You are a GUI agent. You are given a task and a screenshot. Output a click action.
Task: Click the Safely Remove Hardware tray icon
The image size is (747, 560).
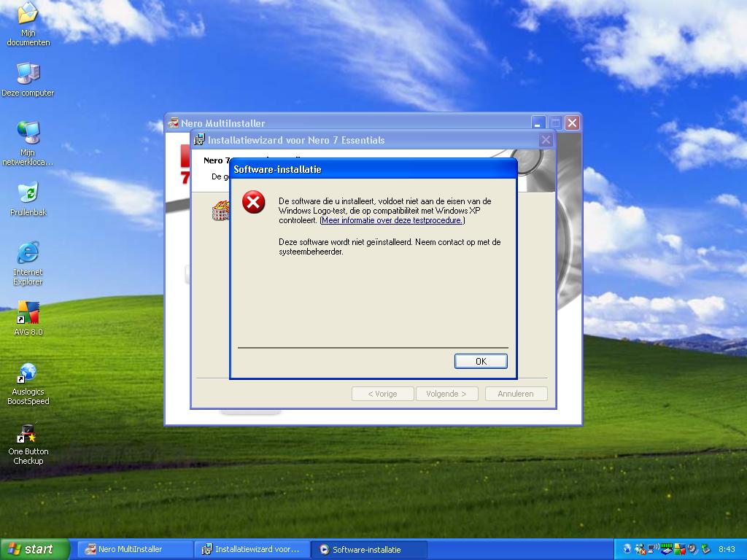(706, 549)
